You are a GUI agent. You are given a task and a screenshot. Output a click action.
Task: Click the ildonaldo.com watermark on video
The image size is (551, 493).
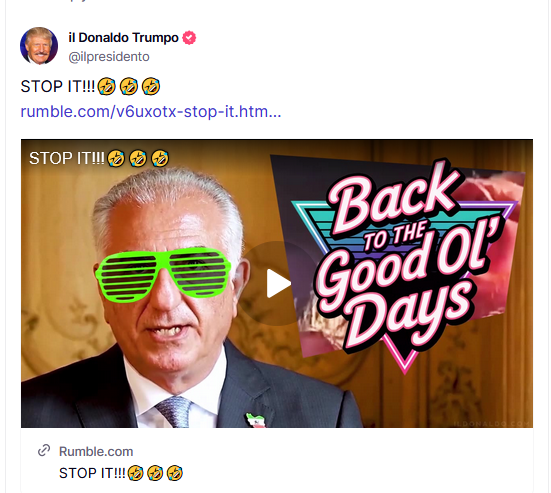coord(492,423)
